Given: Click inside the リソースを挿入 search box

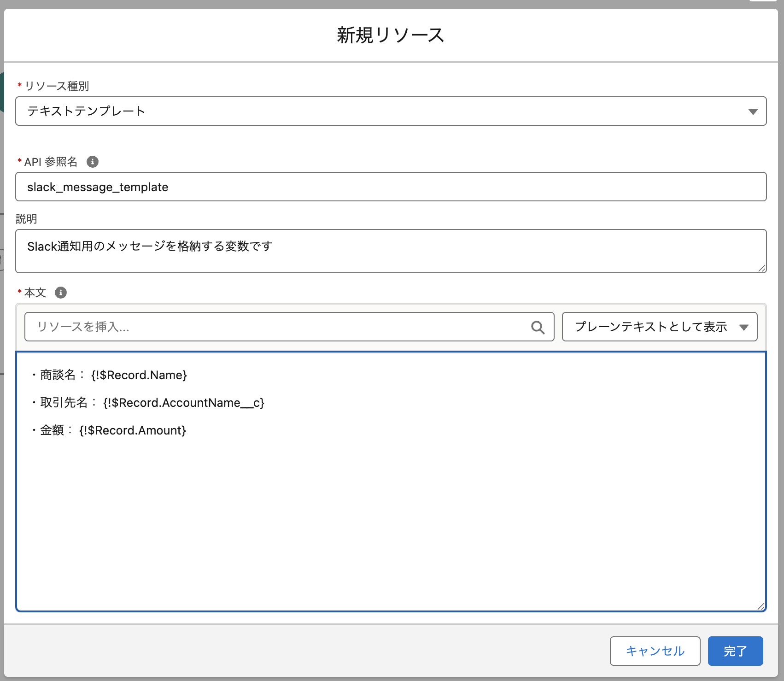Looking at the screenshot, I should pyautogui.click(x=276, y=327).
